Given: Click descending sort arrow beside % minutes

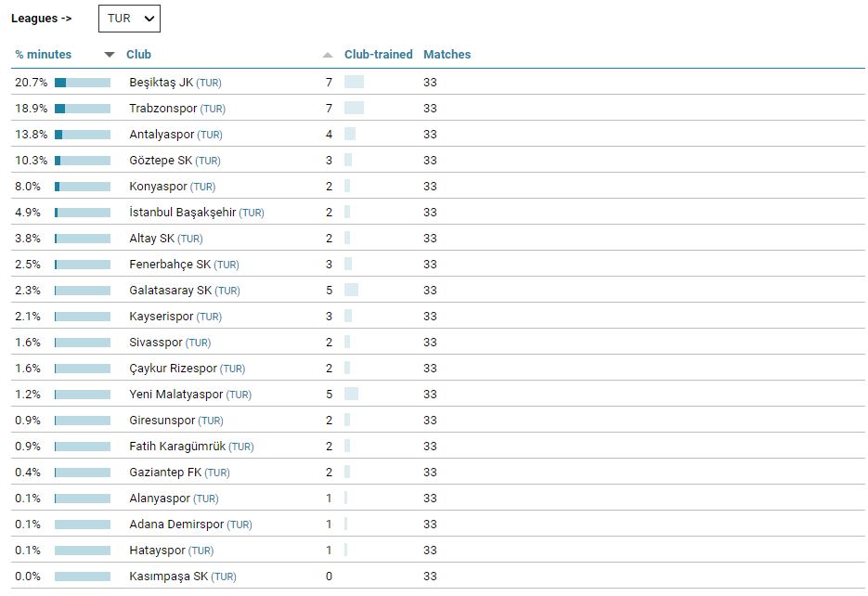Looking at the screenshot, I should (110, 55).
